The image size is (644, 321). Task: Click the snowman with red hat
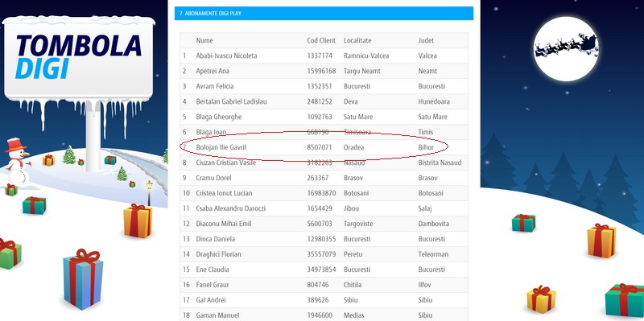pos(17,163)
